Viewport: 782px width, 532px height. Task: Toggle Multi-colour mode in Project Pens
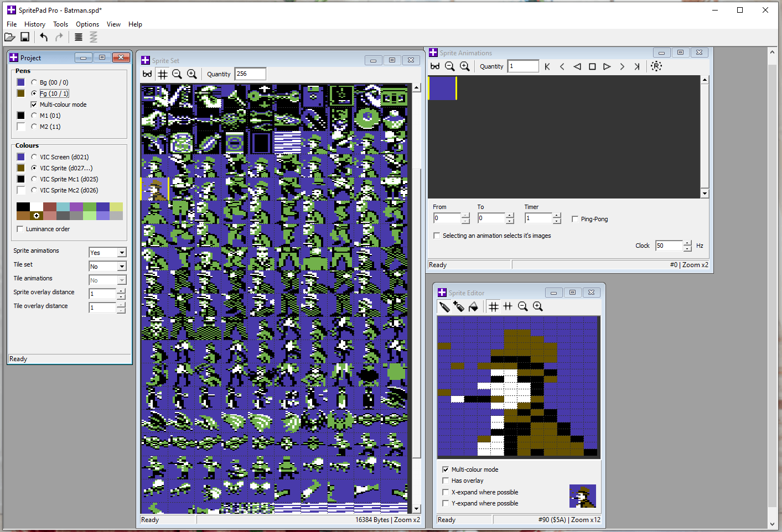34,105
